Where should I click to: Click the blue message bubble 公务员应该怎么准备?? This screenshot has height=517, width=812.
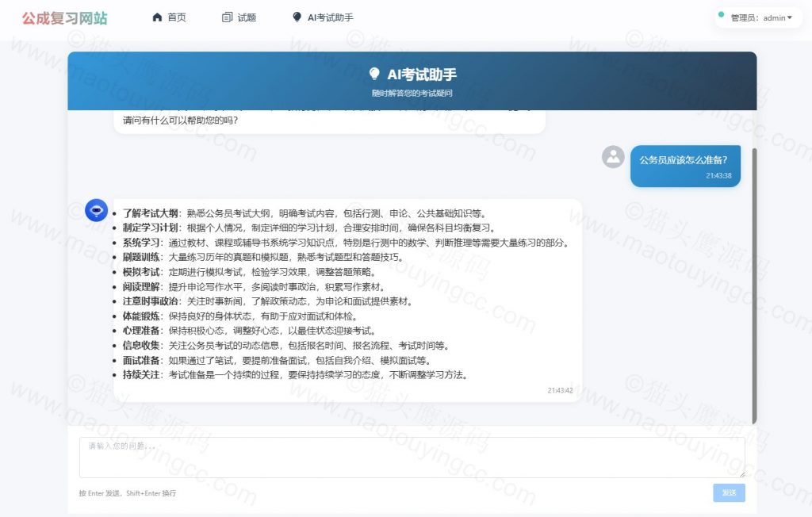(x=685, y=166)
